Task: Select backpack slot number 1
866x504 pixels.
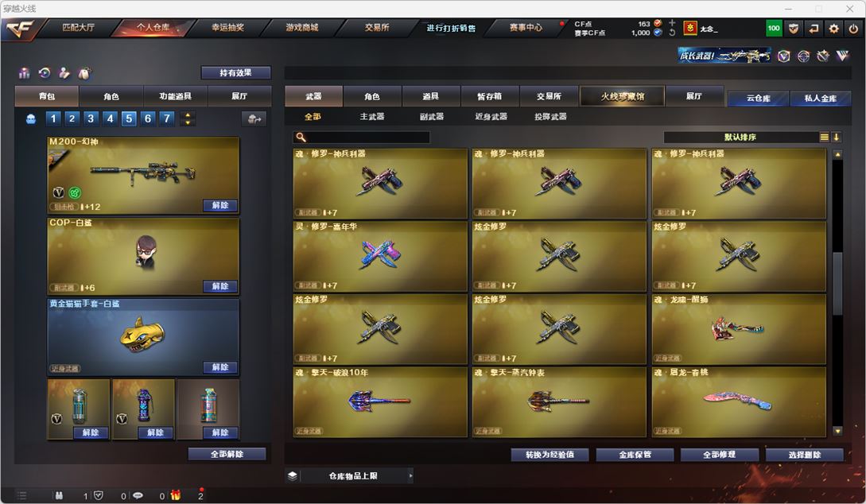Action: point(53,118)
